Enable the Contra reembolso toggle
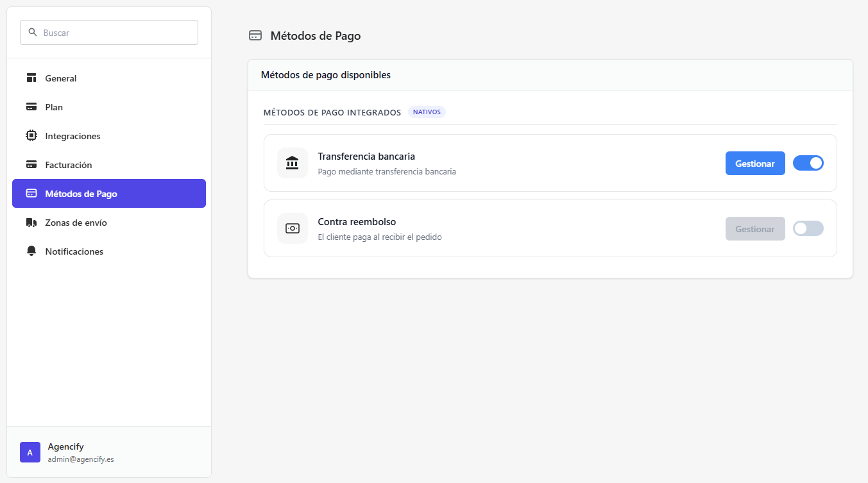 pyautogui.click(x=808, y=228)
